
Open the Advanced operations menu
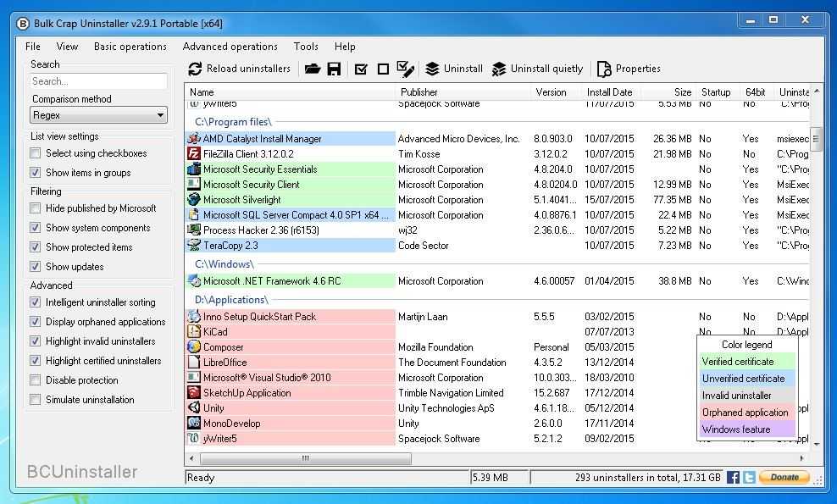click(x=230, y=47)
